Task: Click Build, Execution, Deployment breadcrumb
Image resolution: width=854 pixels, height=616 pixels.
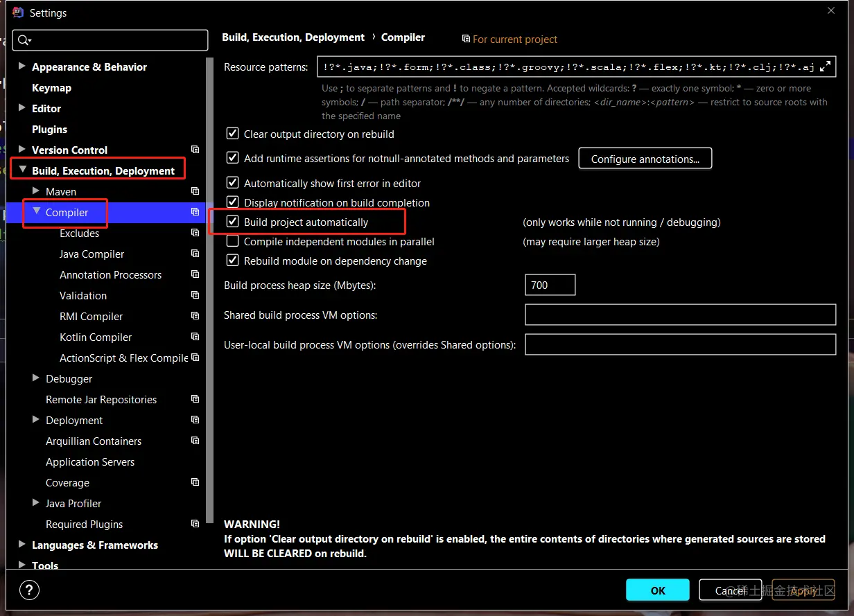Action: click(x=293, y=37)
